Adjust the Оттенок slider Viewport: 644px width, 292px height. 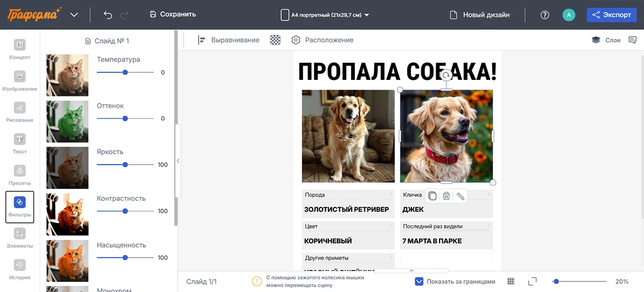pos(125,118)
